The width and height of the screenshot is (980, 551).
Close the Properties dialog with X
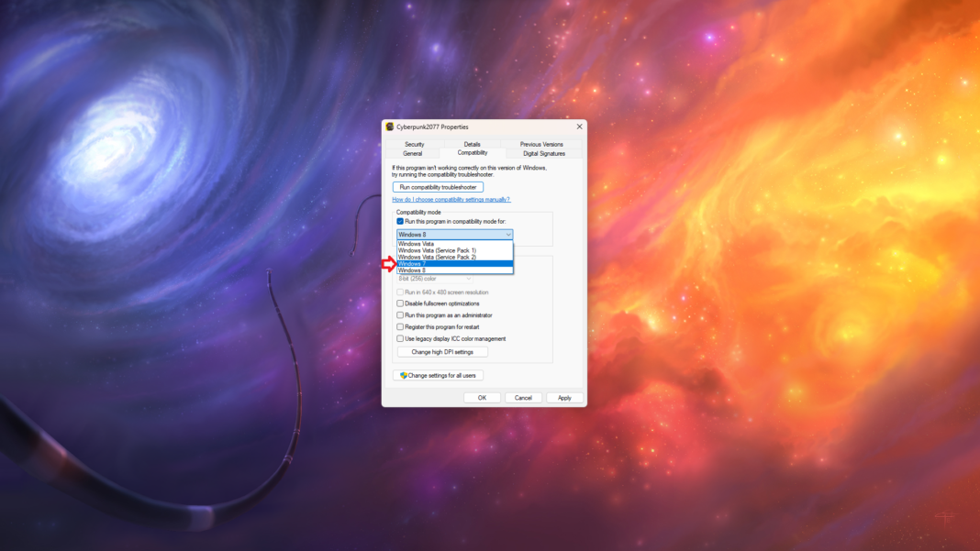click(579, 127)
